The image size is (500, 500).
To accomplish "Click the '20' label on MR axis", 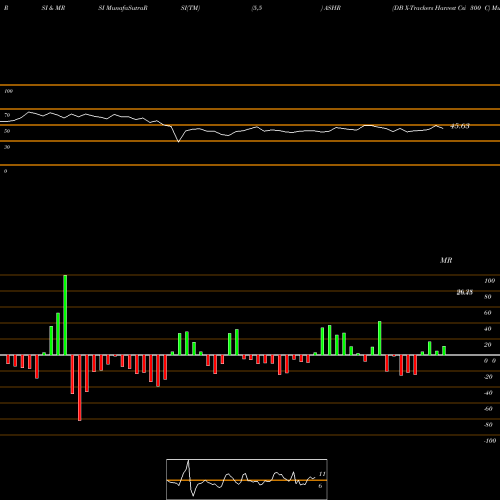I will click(488, 345).
